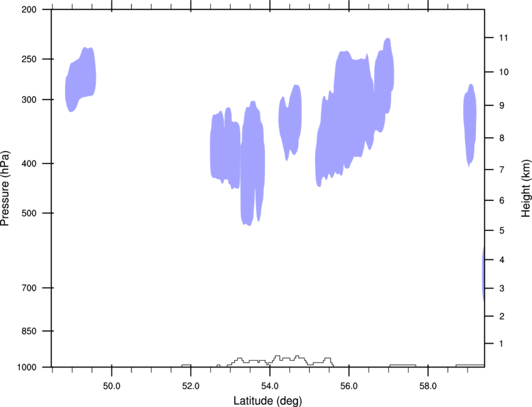Pick the 9 km height label
Viewport: 532px width, 407px height.
(x=502, y=106)
